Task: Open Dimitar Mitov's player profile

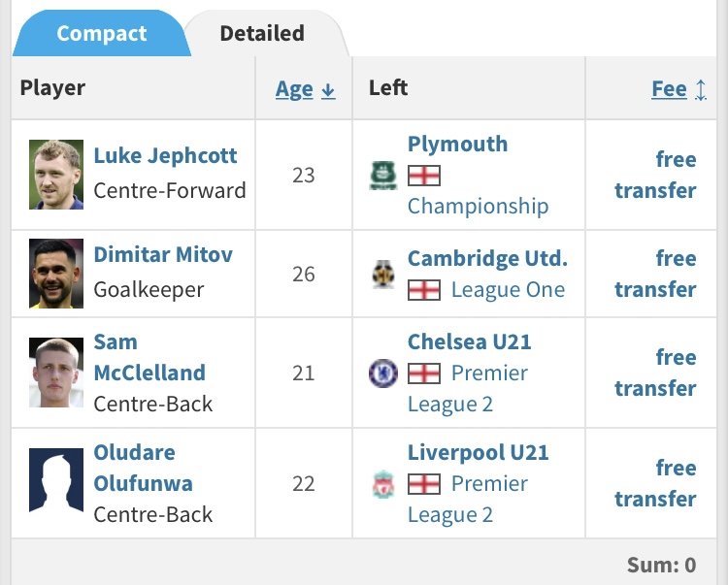Action: (163, 254)
